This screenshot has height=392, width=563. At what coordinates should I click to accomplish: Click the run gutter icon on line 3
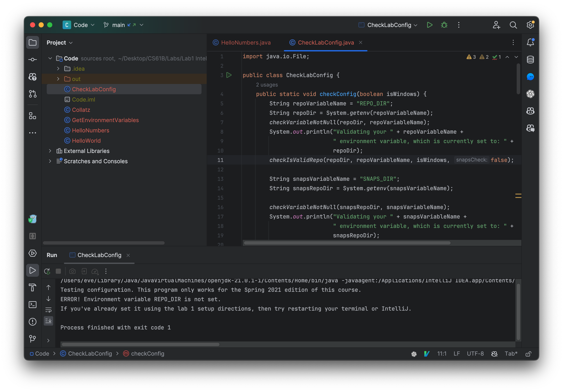point(229,75)
